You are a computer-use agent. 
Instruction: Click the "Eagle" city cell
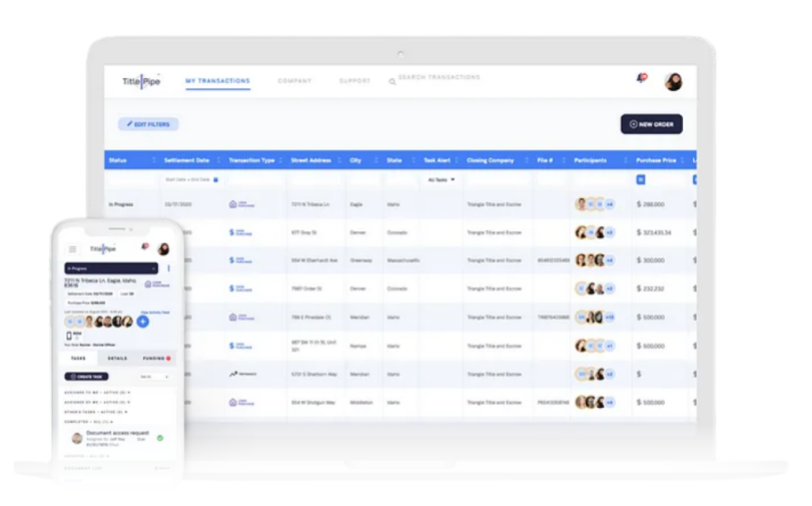click(x=356, y=205)
